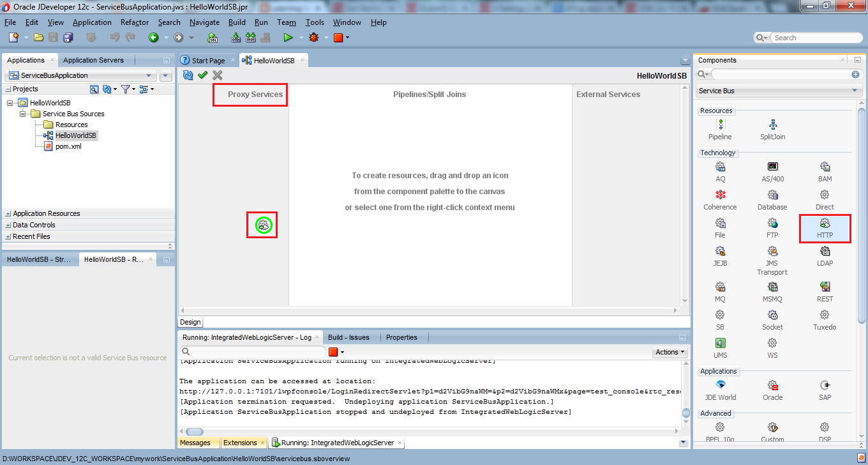Viewport: 868px width, 465px height.
Task: Choose the JMS Transport component
Action: [772, 260]
